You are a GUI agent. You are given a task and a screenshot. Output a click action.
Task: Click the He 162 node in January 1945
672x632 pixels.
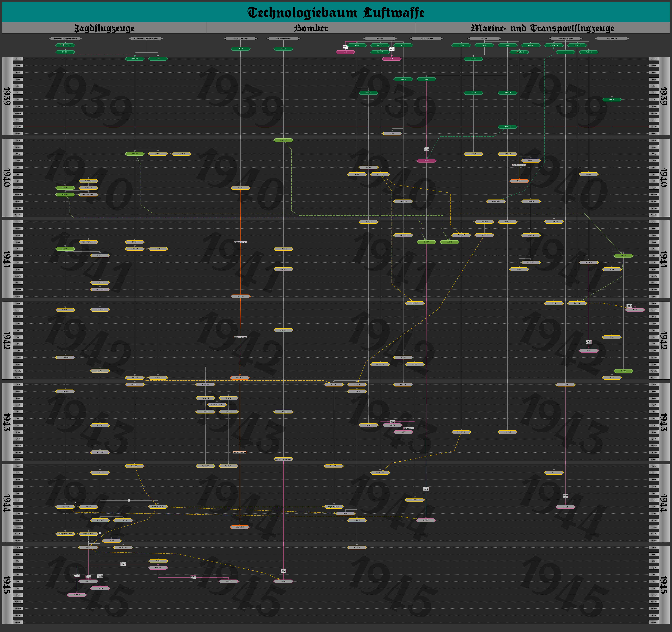[89, 548]
